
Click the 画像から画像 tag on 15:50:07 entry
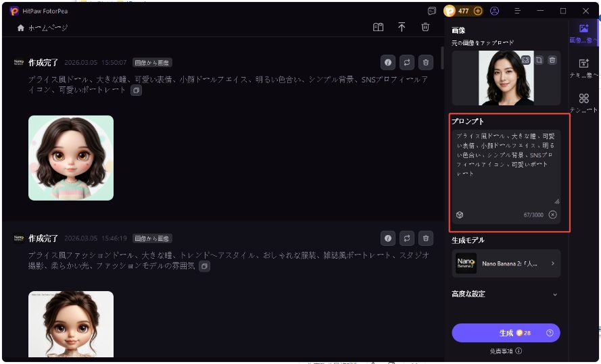(152, 62)
